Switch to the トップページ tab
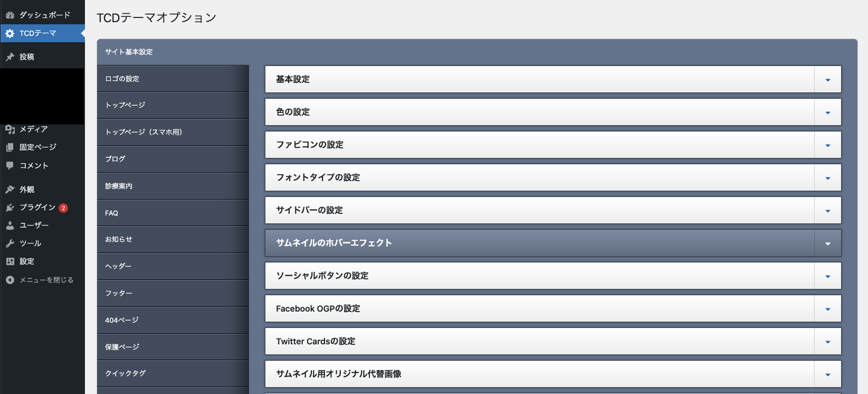 coord(173,105)
